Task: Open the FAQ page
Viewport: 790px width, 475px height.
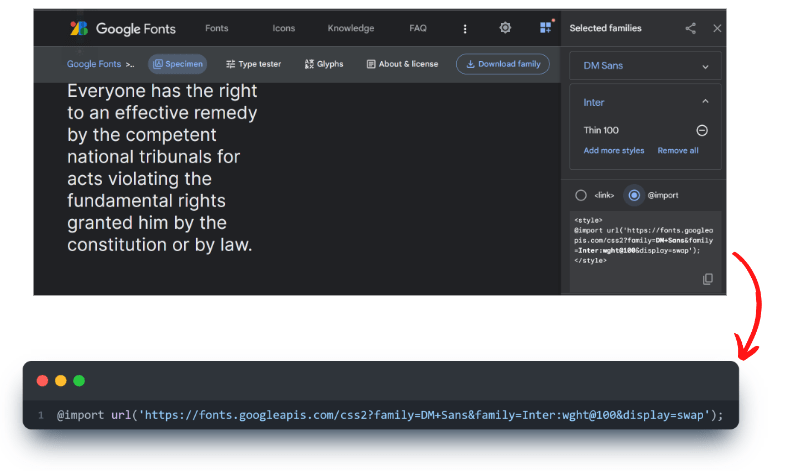Action: [x=418, y=28]
